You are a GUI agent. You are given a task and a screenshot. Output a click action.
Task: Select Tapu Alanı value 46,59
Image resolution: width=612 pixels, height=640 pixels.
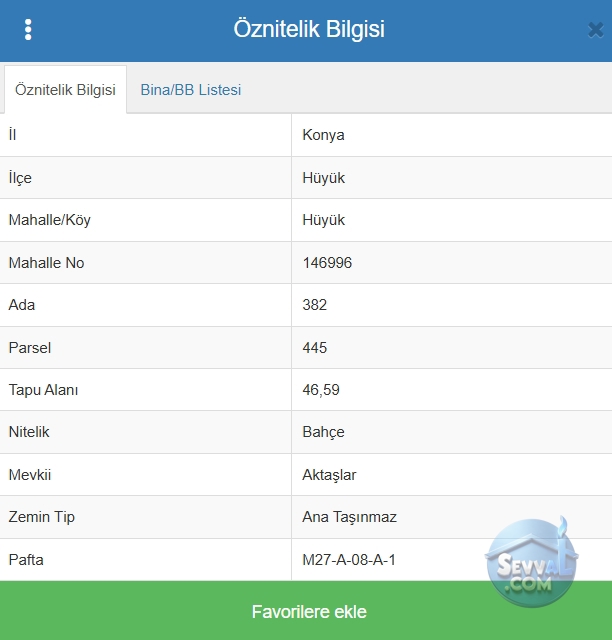(321, 390)
